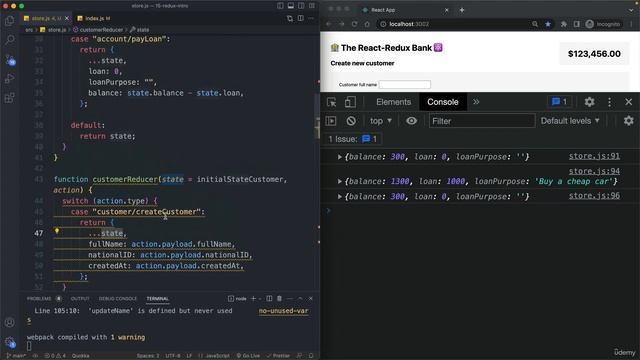Click the split editor icon in editor toolbar

click(300, 18)
